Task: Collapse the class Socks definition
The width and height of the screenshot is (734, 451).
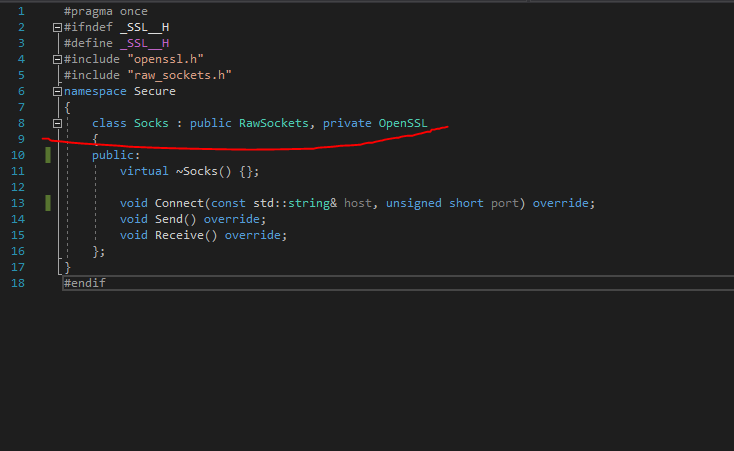Action: tap(57, 124)
